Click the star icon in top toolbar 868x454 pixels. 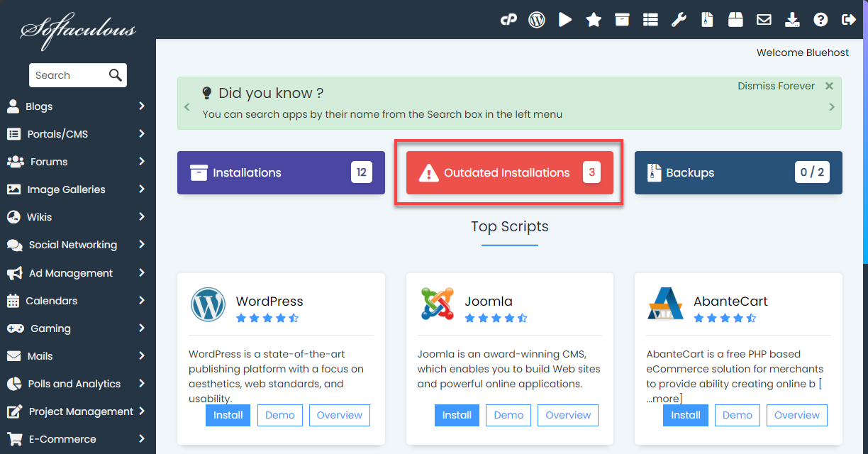[594, 20]
